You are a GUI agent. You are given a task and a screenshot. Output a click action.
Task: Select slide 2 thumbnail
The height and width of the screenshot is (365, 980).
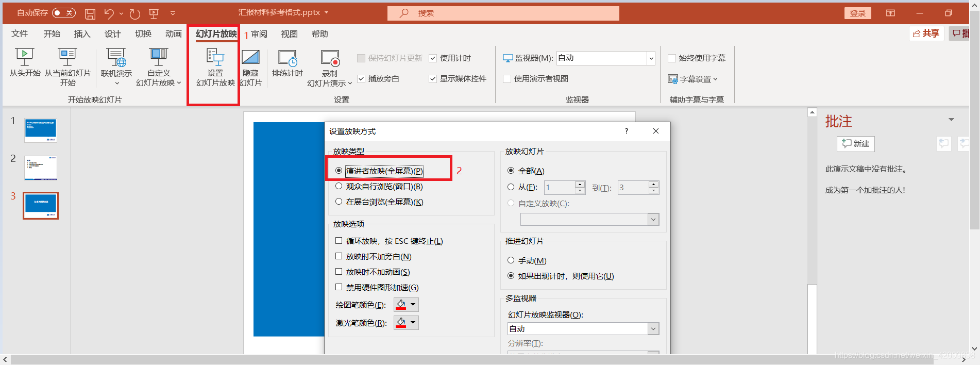(x=41, y=168)
